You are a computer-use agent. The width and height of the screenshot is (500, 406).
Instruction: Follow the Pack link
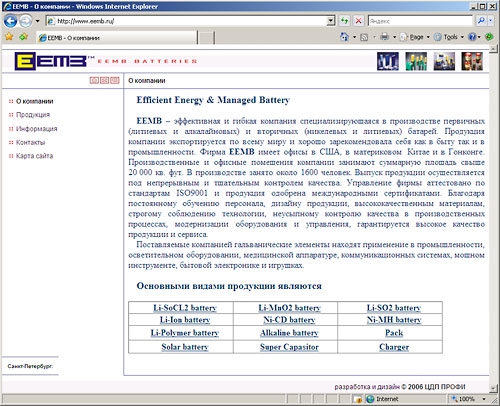click(x=394, y=333)
